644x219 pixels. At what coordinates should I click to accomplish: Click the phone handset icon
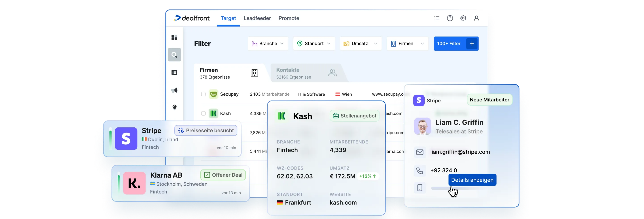[x=420, y=170]
